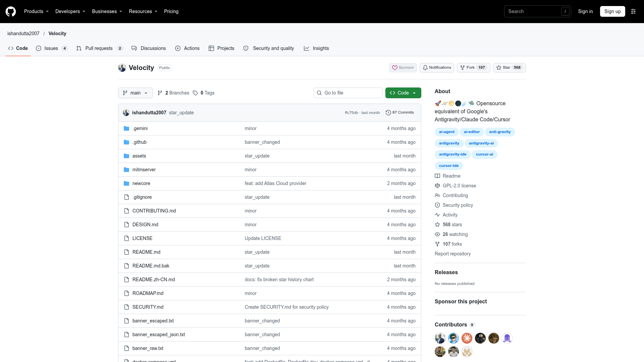Screen dimensions: 644x362
Task: Click the book icon next to Readme
Action: 437,176
